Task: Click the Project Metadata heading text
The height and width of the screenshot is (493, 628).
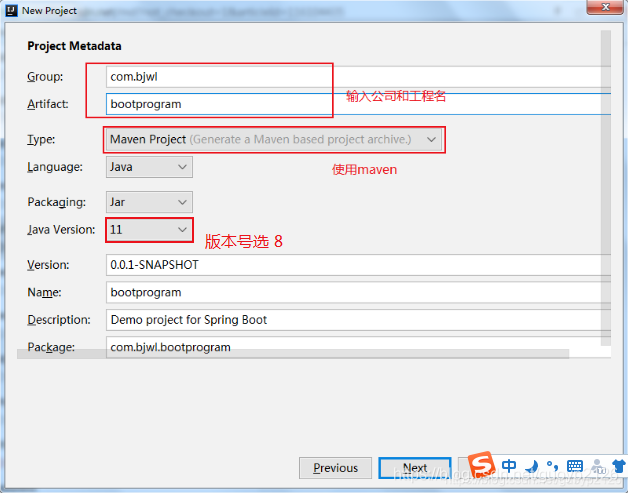Action: 74,46
